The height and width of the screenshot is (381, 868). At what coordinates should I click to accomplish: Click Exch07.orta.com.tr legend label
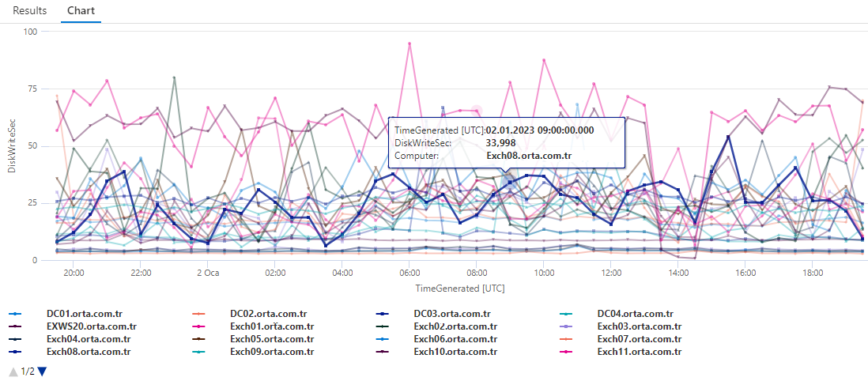[640, 339]
